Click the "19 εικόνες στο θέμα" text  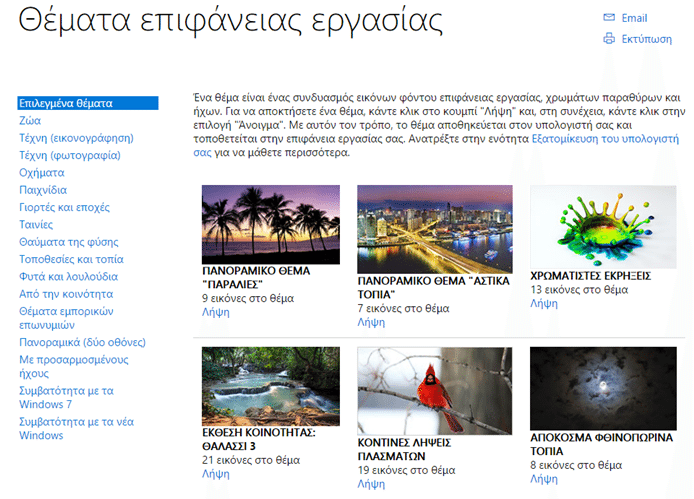coord(406,470)
